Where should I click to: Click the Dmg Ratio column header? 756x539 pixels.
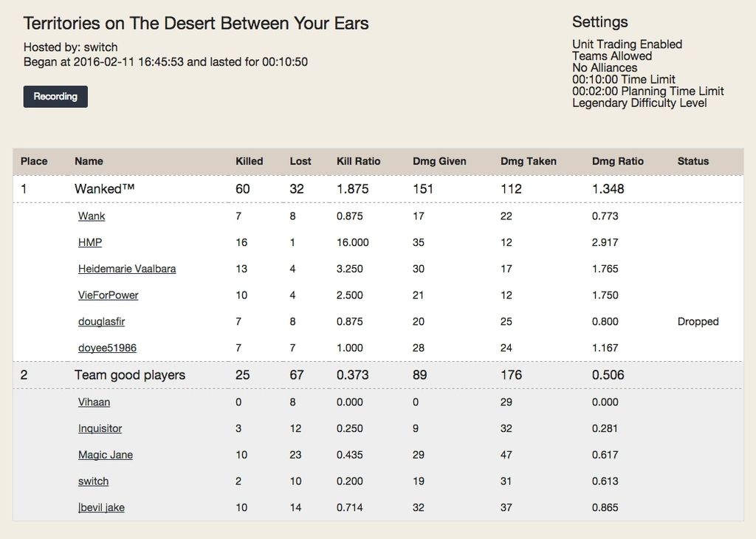point(618,162)
